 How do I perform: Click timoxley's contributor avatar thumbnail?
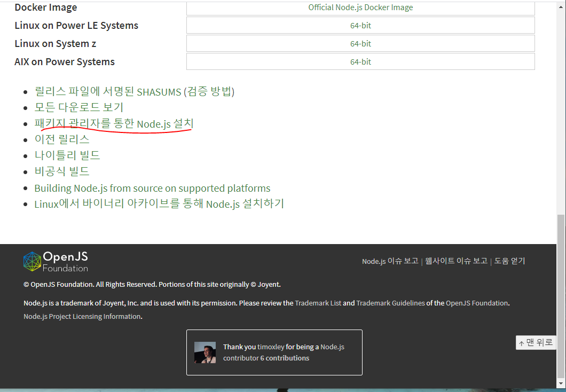(205, 352)
